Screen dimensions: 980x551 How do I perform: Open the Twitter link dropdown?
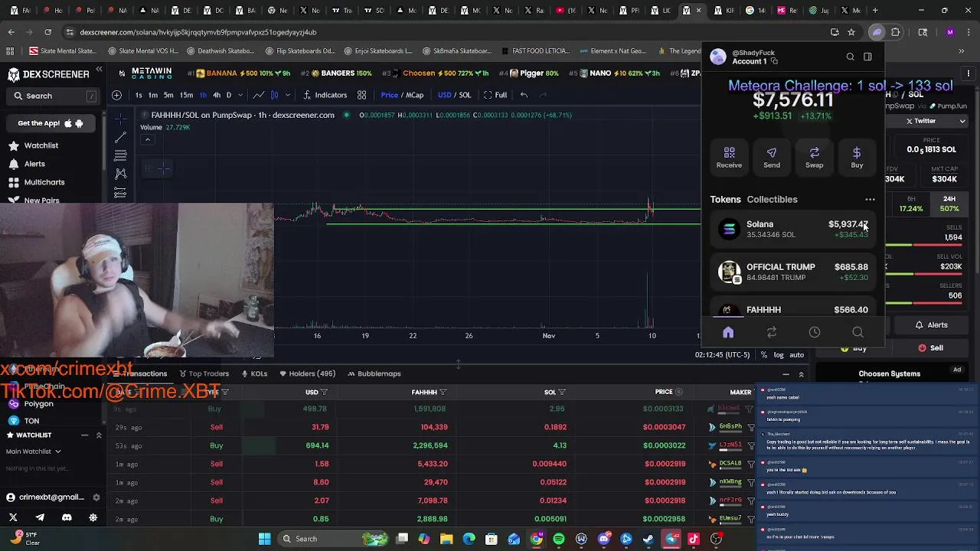coord(962,121)
